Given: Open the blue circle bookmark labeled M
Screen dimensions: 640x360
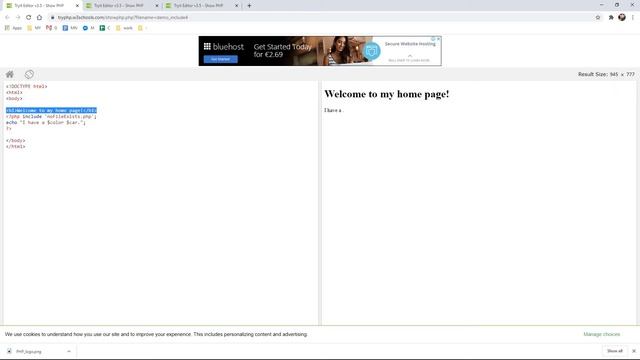Looking at the screenshot, I should pyautogui.click(x=89, y=28).
